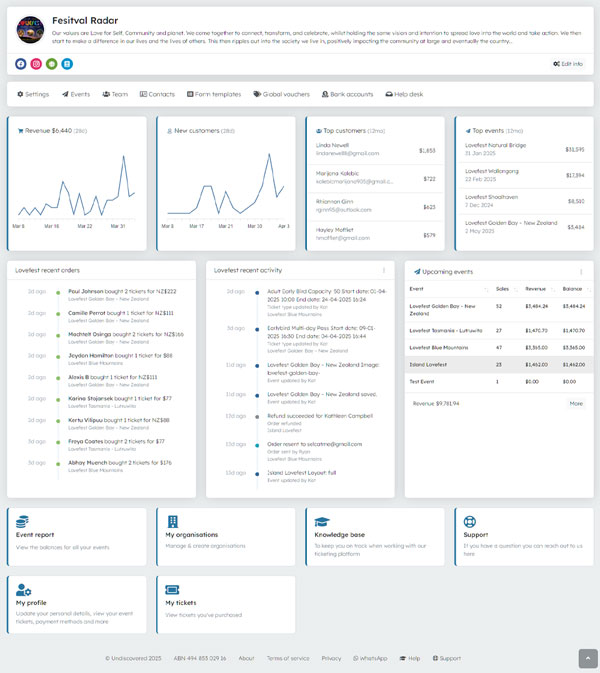Click the Edit info button
600x673 pixels.
coord(568,64)
